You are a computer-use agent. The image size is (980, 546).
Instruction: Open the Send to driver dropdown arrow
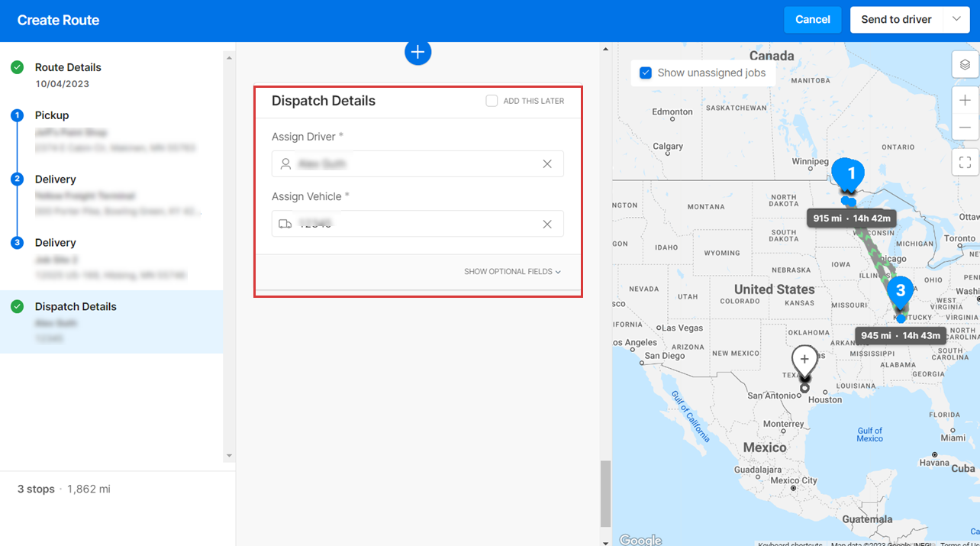957,19
